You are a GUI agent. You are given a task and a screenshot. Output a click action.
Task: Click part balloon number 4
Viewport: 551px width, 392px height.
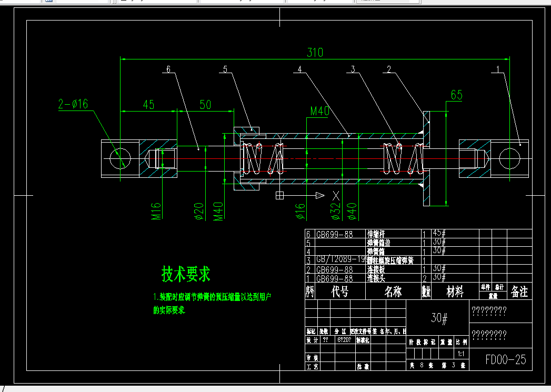[299, 69]
